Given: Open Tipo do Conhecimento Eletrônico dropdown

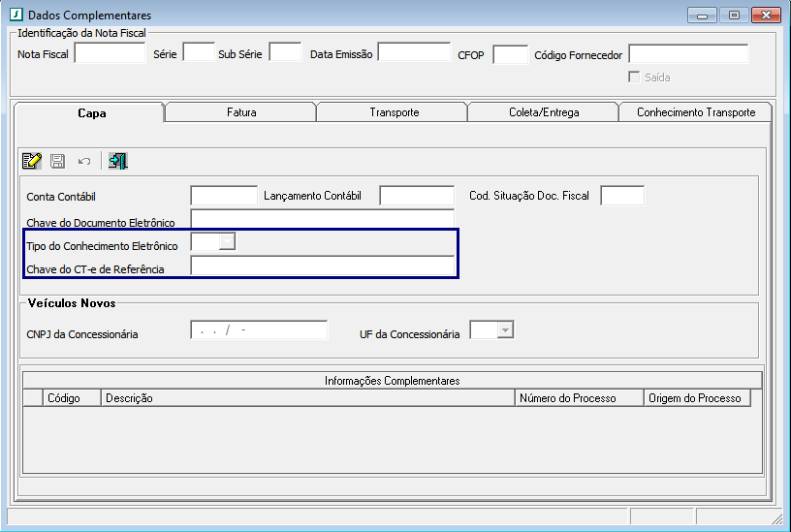Looking at the screenshot, I should [x=227, y=242].
